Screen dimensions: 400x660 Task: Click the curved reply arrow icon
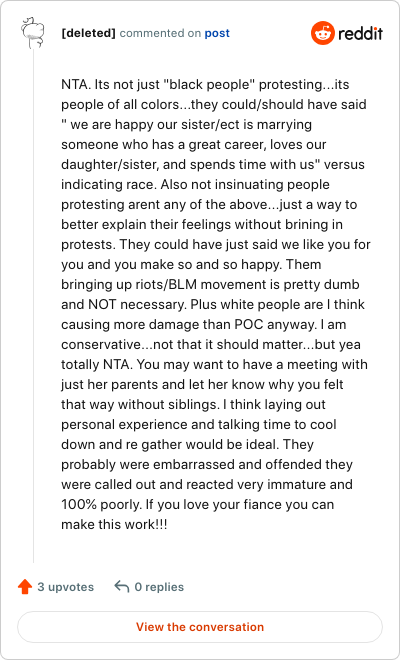pyautogui.click(x=122, y=586)
